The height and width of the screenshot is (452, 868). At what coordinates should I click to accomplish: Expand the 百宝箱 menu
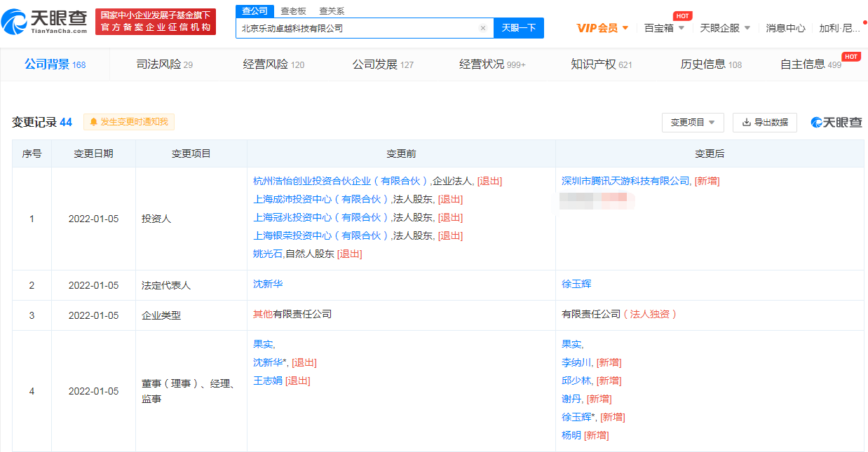click(664, 28)
